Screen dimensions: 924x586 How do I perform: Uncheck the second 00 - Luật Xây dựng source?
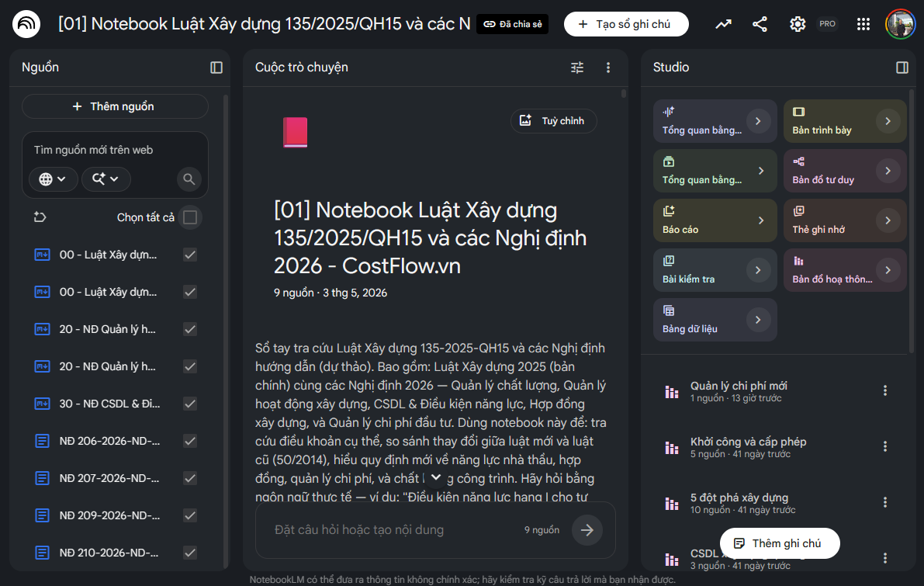point(190,292)
